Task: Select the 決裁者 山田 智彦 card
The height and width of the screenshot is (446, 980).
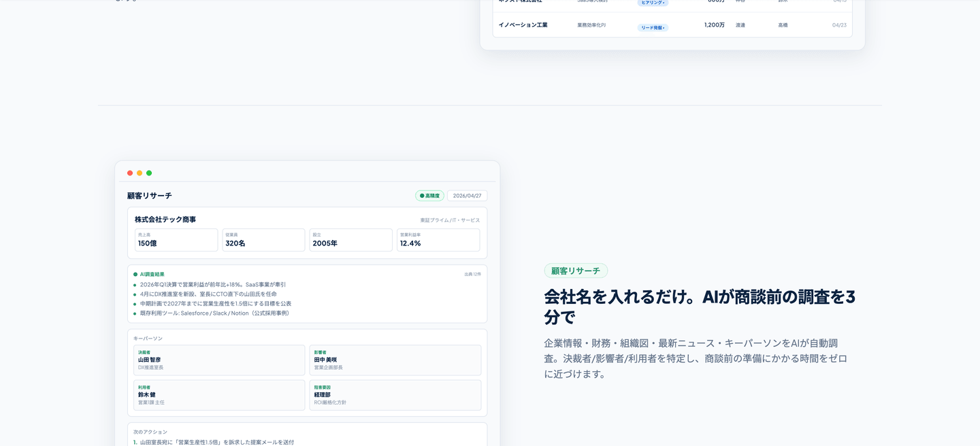Action: (x=219, y=360)
